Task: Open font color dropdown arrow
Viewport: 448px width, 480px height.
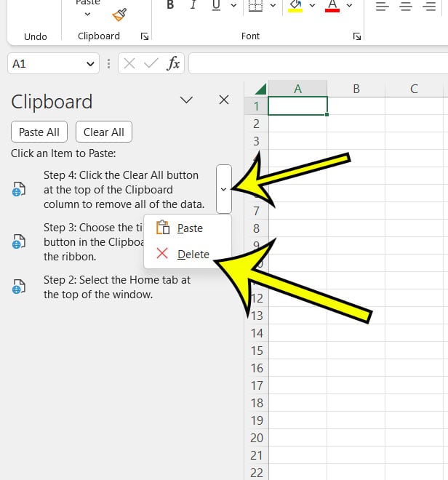Action: click(349, 5)
